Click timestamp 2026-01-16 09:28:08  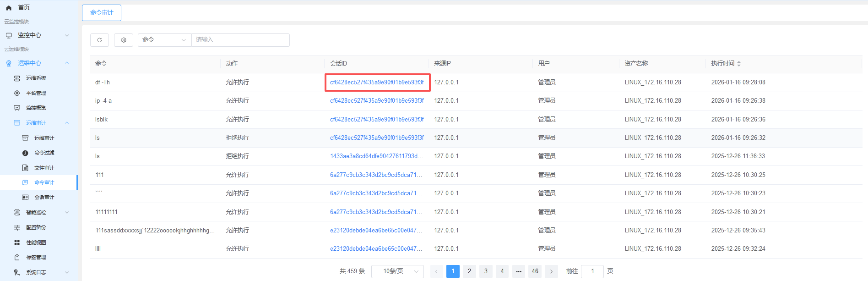pyautogui.click(x=738, y=83)
